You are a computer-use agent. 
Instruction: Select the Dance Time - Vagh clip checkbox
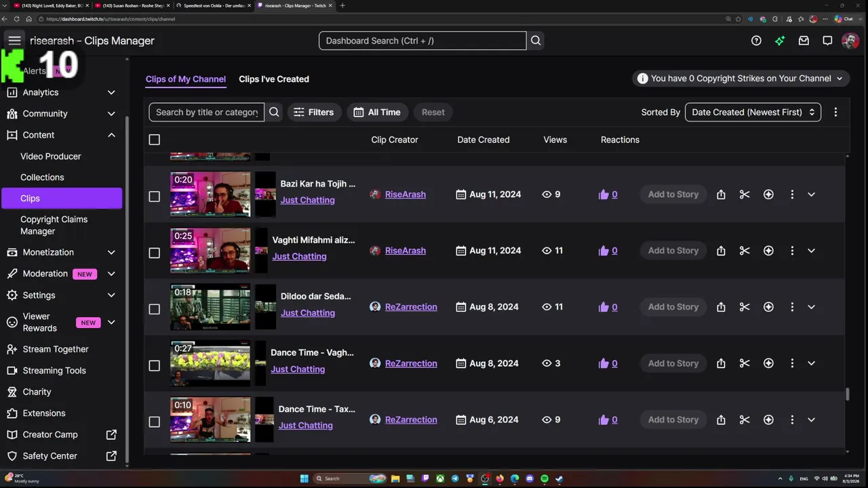click(x=155, y=365)
